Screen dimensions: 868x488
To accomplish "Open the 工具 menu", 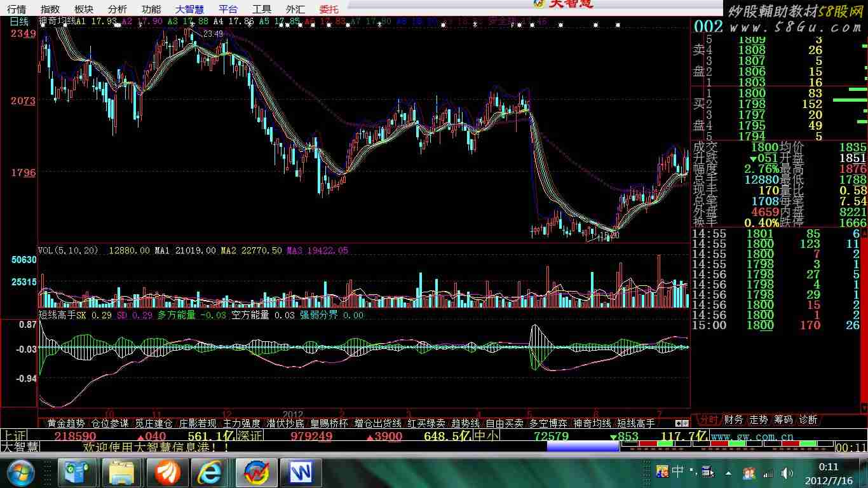I will (262, 9).
